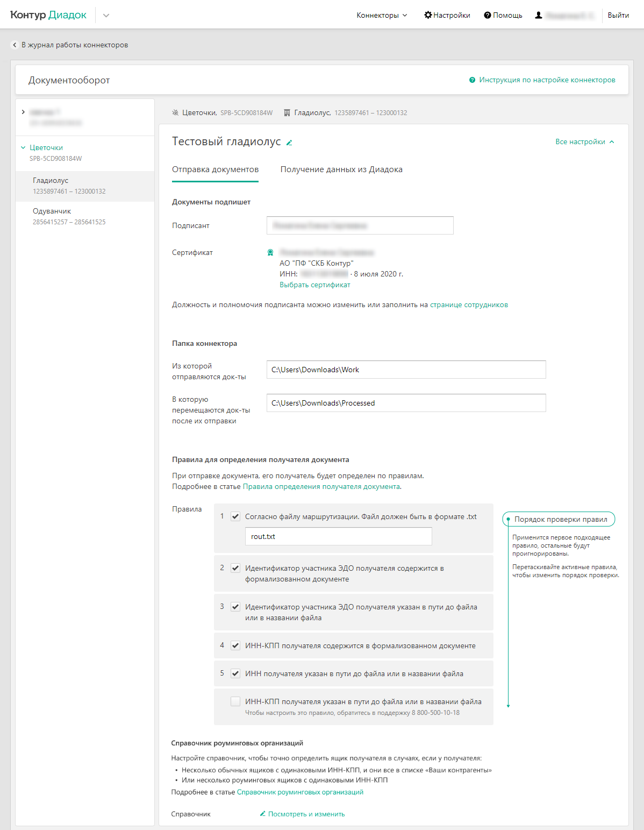
Task: Select Гладиолус in the sidebar
Action: tap(85, 186)
